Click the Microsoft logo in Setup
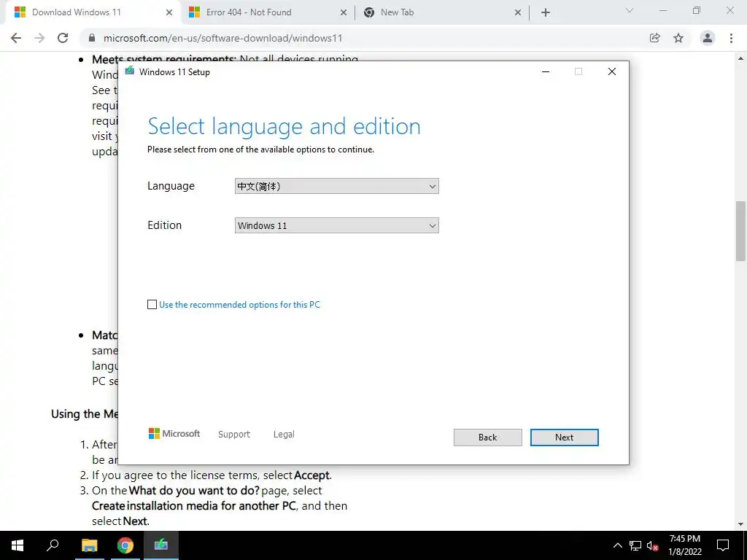Image resolution: width=747 pixels, height=560 pixels. point(174,434)
